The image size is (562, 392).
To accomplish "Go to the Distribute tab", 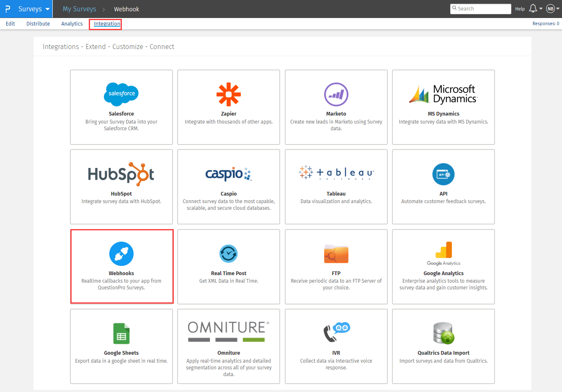I will click(x=38, y=24).
